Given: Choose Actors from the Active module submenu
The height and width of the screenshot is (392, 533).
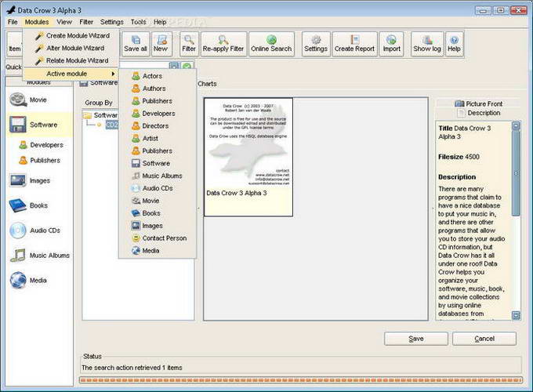Looking at the screenshot, I should tap(152, 76).
